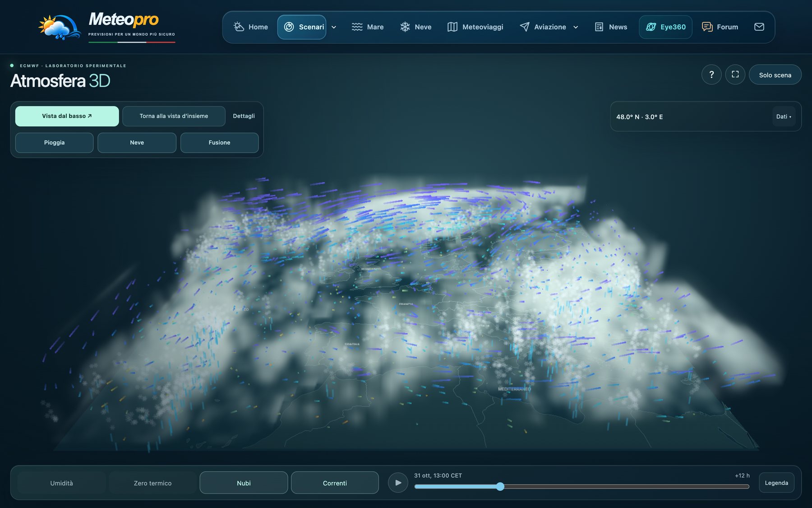Click the Eye360 globe icon

[651, 27]
